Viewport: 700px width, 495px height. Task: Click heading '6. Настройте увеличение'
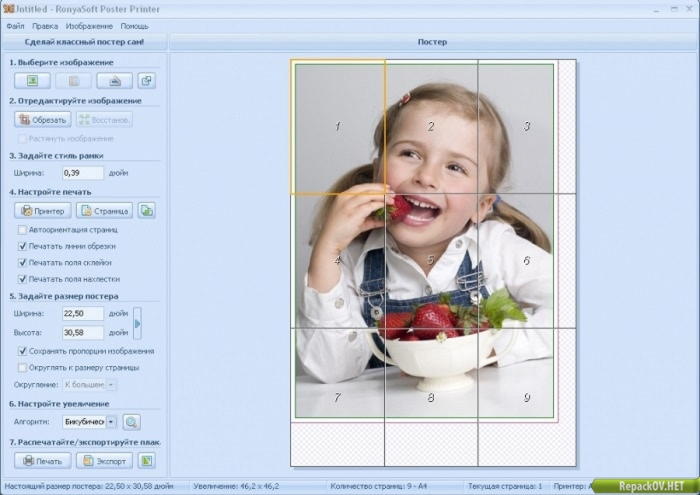59,404
